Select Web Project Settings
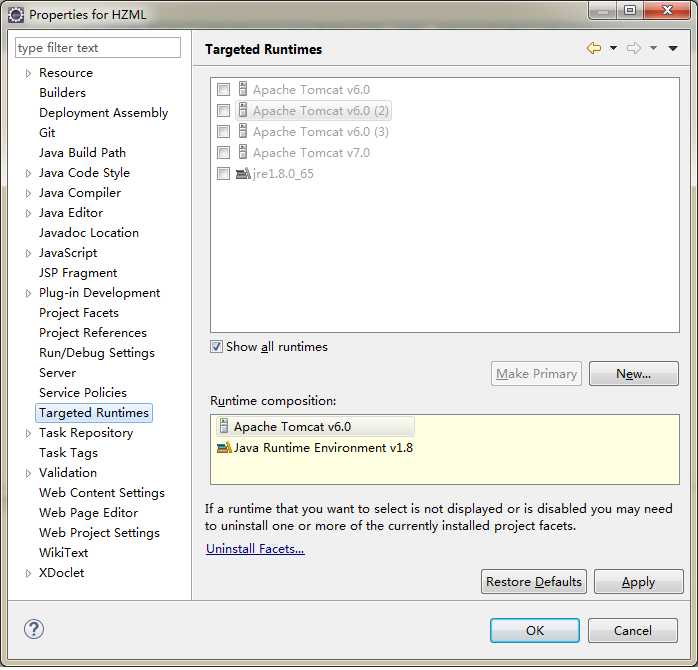 99,533
